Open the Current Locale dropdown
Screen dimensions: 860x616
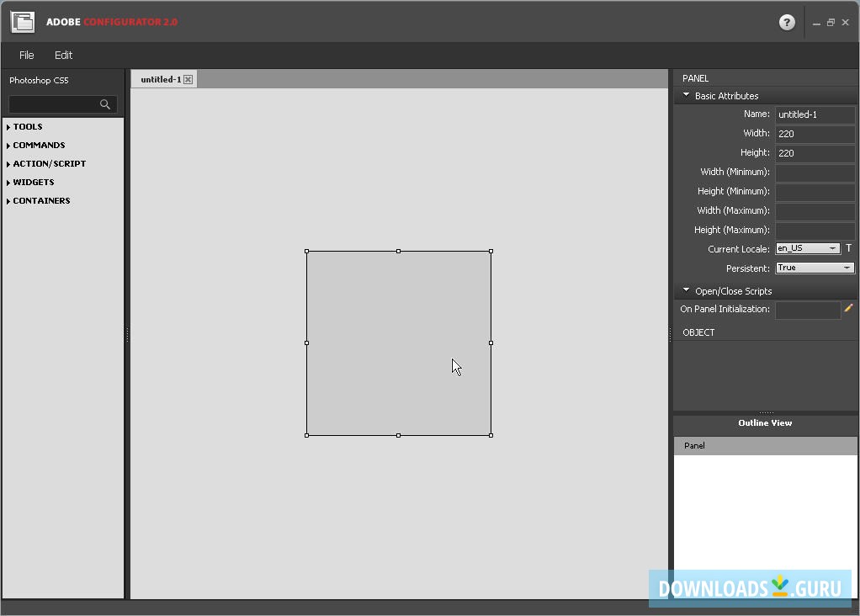(807, 248)
